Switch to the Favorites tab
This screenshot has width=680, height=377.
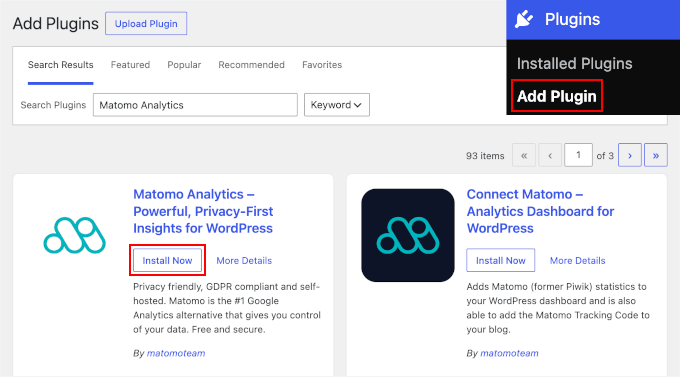322,65
